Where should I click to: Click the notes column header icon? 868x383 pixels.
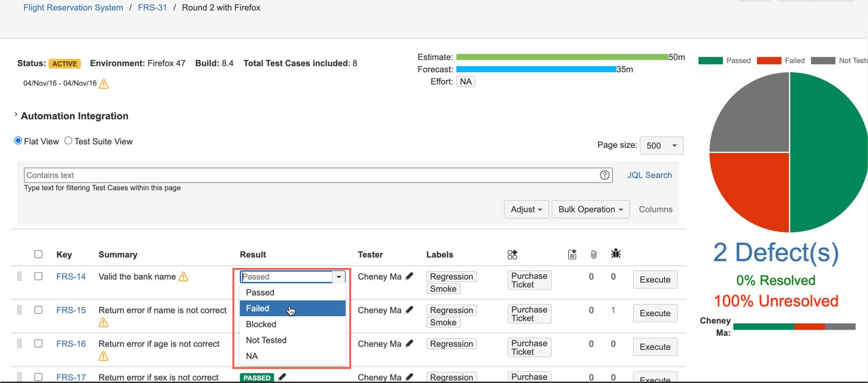(x=572, y=255)
